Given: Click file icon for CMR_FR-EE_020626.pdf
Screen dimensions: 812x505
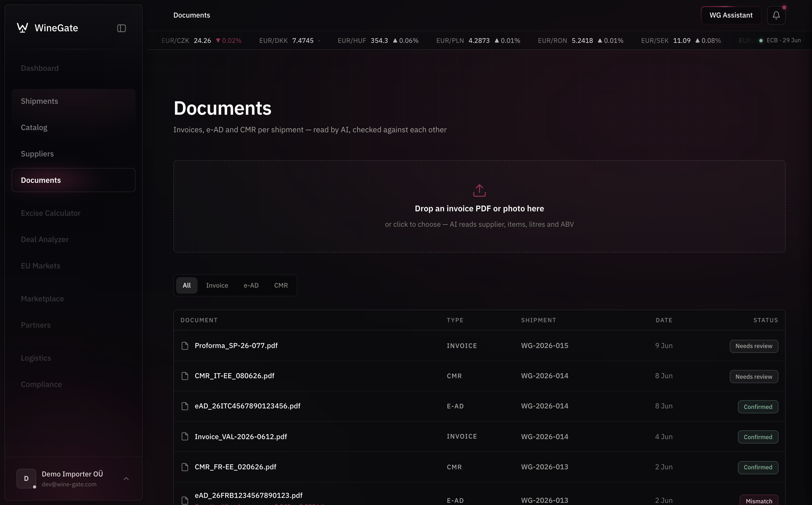Looking at the screenshot, I should coord(185,467).
